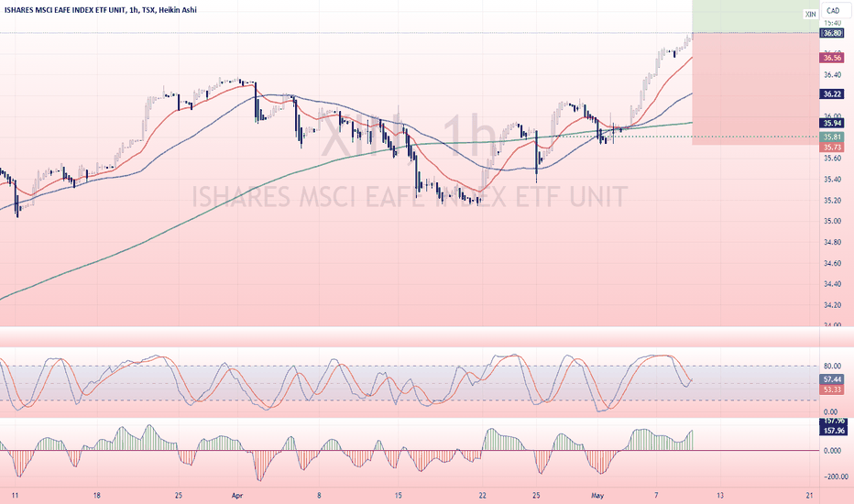Select the 35.94 price label
This screenshot has width=854, height=504.
832,123
